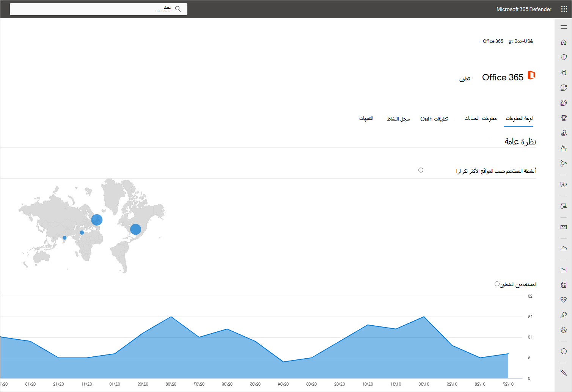Open the cloud (Cloud apps) sidebar icon

click(564, 248)
